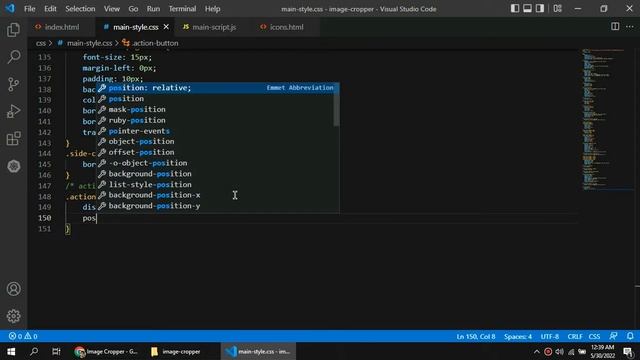Choose the background-position-x suggestion
The height and width of the screenshot is (360, 640).
pyautogui.click(x=218, y=195)
